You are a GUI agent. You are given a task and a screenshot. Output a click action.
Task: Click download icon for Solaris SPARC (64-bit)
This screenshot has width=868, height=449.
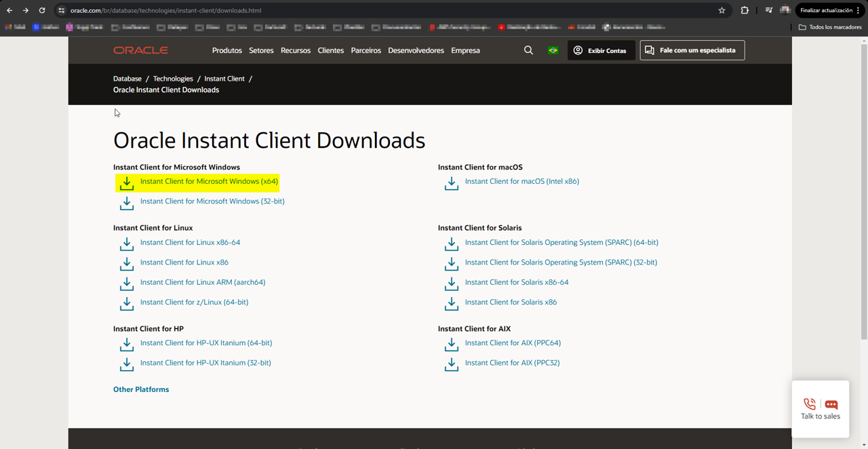[452, 244]
